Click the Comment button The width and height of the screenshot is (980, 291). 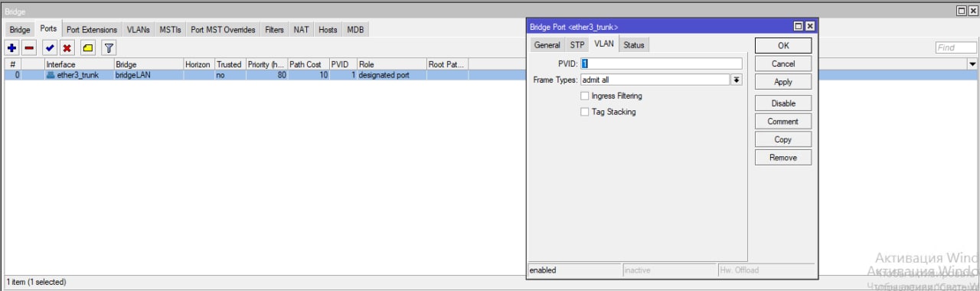pyautogui.click(x=783, y=121)
